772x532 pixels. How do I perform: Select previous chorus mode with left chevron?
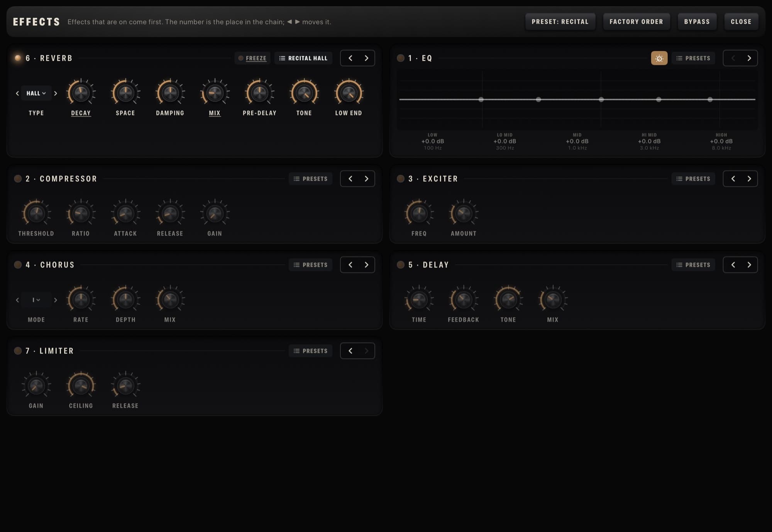[17, 300]
